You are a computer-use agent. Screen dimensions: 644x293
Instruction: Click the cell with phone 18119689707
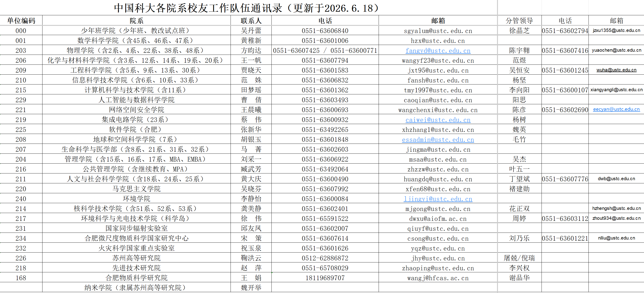325,278
